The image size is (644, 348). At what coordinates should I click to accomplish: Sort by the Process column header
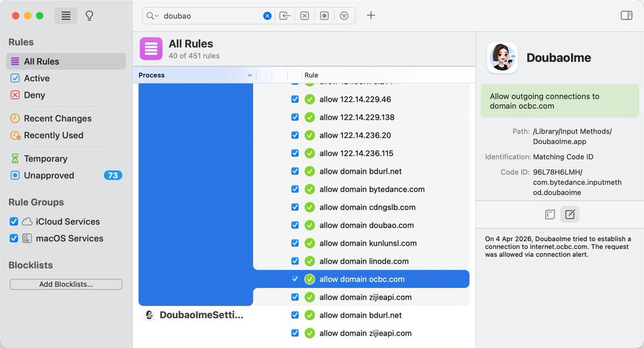[194, 75]
